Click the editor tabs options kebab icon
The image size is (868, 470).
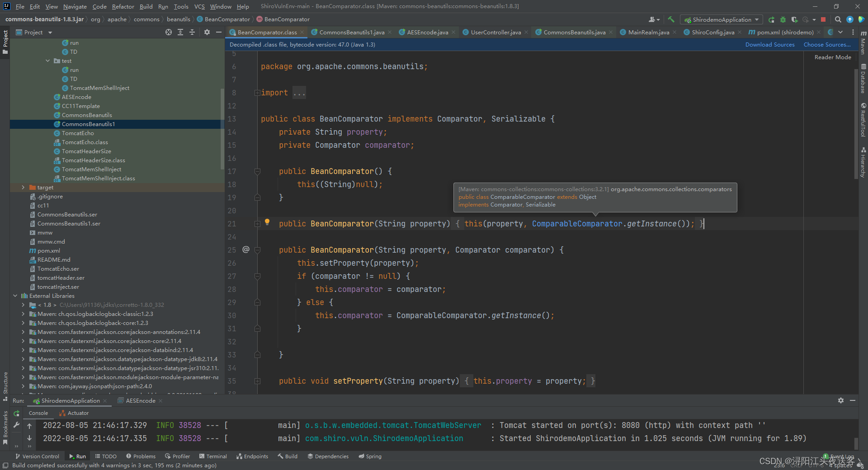(x=853, y=32)
